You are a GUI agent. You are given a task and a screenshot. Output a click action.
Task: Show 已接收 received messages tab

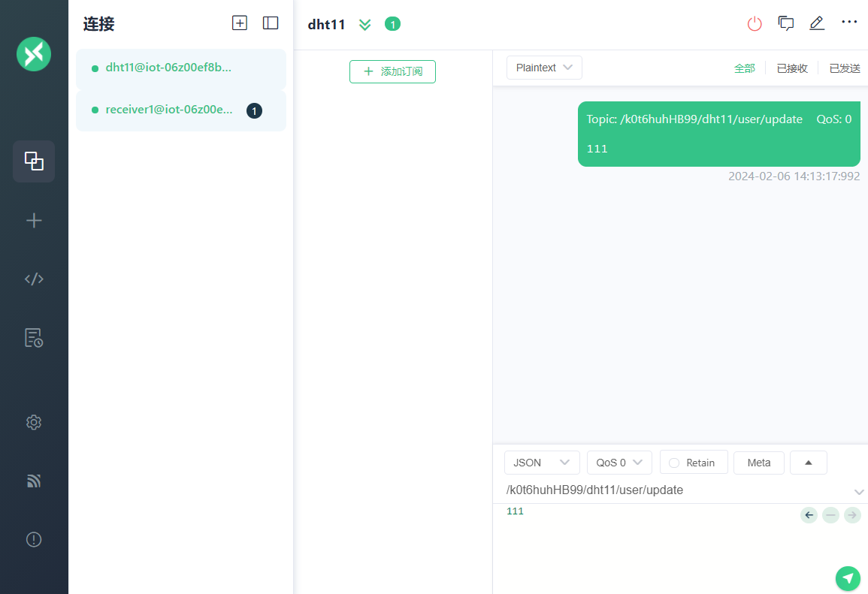point(792,68)
